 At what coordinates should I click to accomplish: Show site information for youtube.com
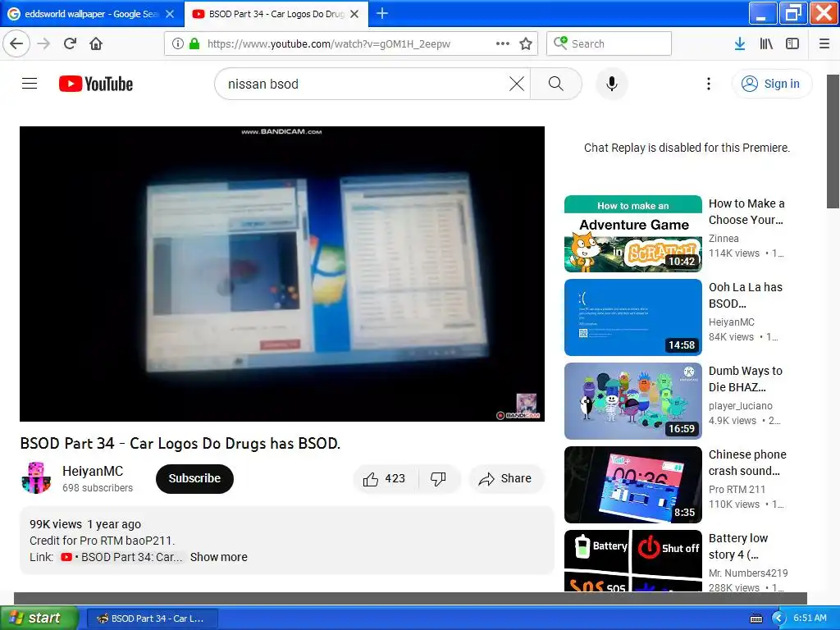pos(178,43)
